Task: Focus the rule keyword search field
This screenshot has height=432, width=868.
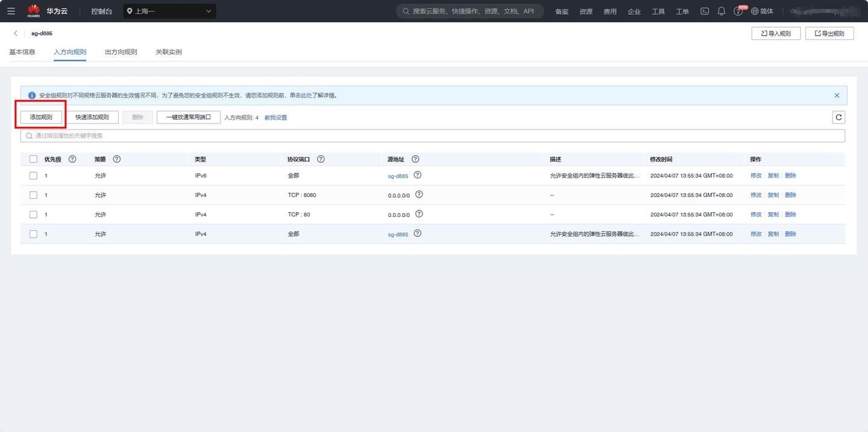Action: [433, 136]
